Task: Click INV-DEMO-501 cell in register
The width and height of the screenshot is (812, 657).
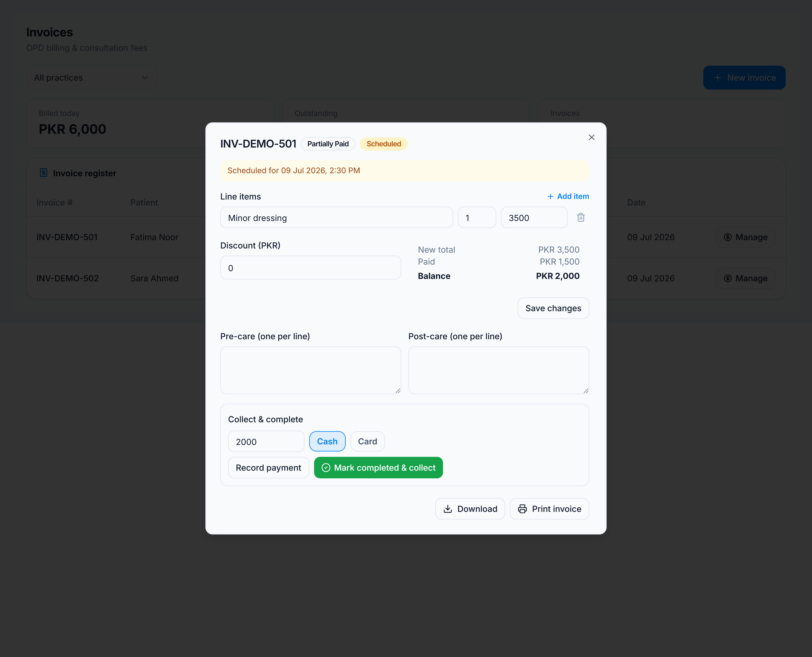Action: pyautogui.click(x=67, y=237)
